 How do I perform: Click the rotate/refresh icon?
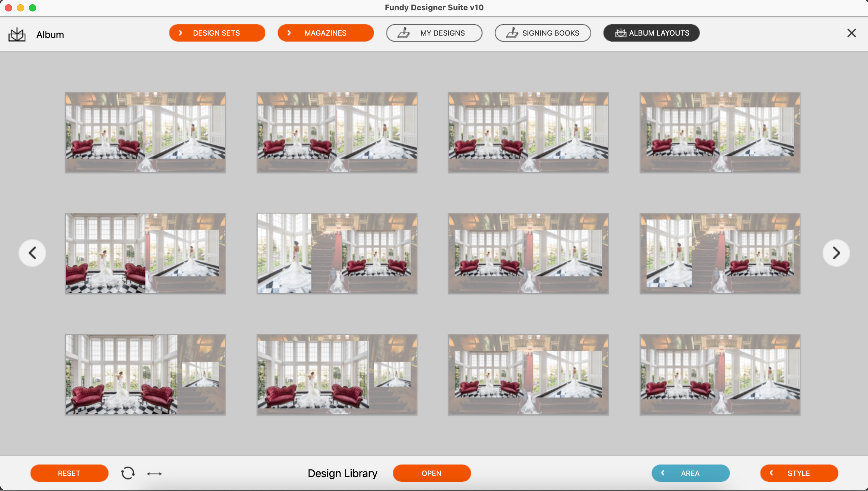(x=128, y=473)
